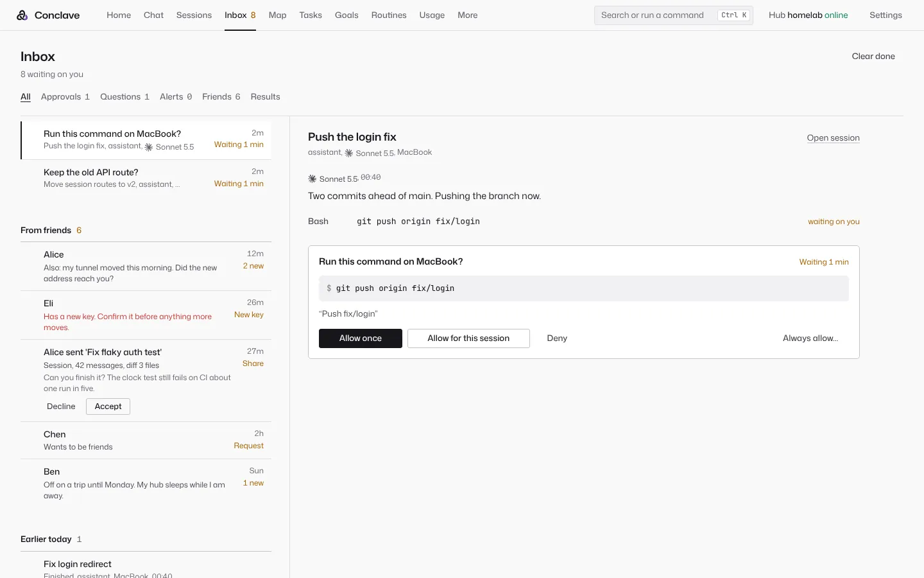Click the Hub homelab online status
924x578 pixels.
click(808, 15)
